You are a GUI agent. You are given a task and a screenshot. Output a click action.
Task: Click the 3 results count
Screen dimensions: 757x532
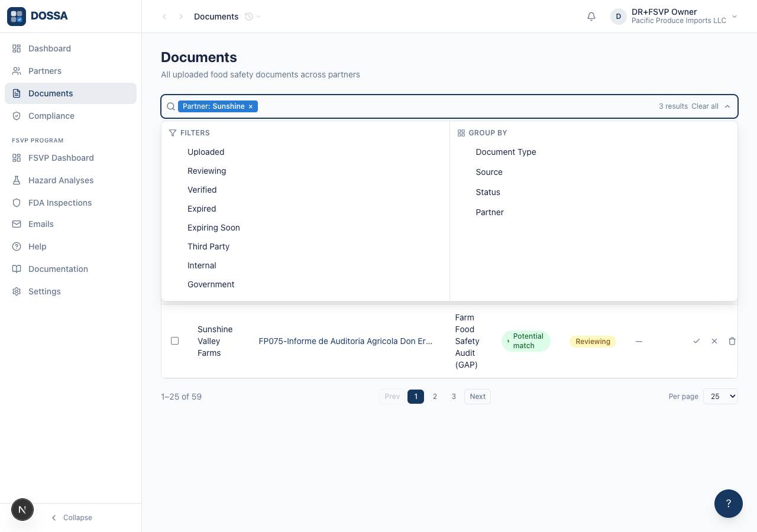673,106
